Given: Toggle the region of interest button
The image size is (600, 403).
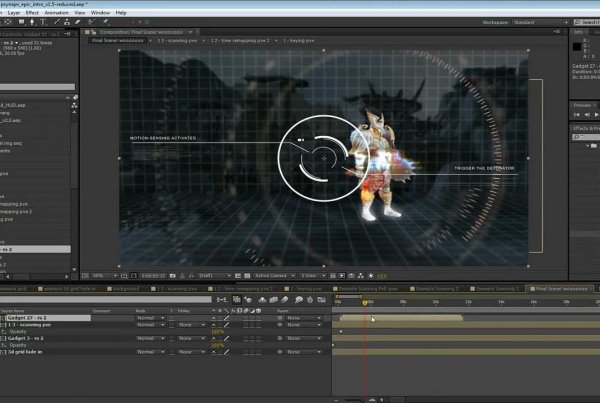Looking at the screenshot, I should coord(238,276).
